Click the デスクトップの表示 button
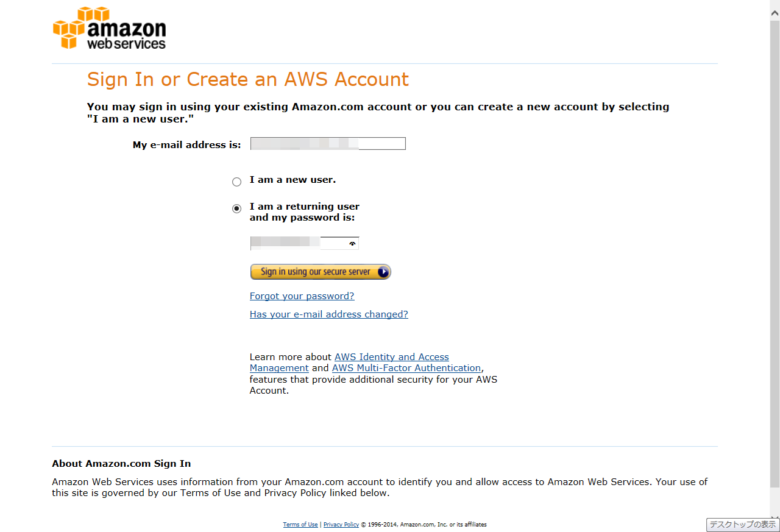The height and width of the screenshot is (532, 780). pyautogui.click(x=742, y=525)
